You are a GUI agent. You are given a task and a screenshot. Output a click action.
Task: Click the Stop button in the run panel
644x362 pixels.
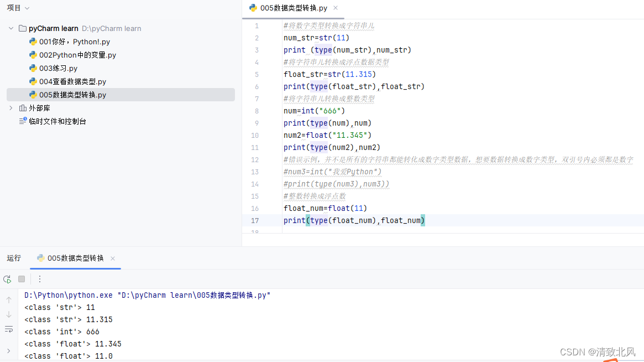[x=21, y=279]
